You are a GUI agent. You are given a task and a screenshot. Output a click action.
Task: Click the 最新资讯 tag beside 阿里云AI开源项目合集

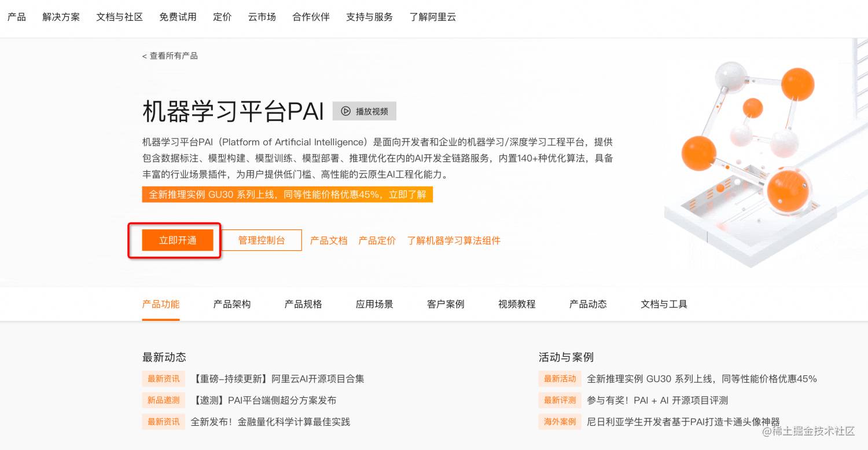pyautogui.click(x=164, y=379)
